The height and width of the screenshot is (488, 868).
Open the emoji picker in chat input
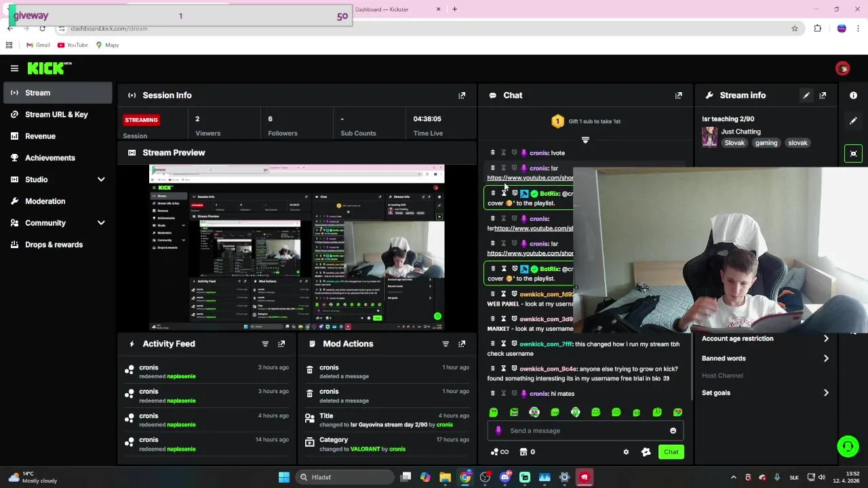[x=673, y=430]
